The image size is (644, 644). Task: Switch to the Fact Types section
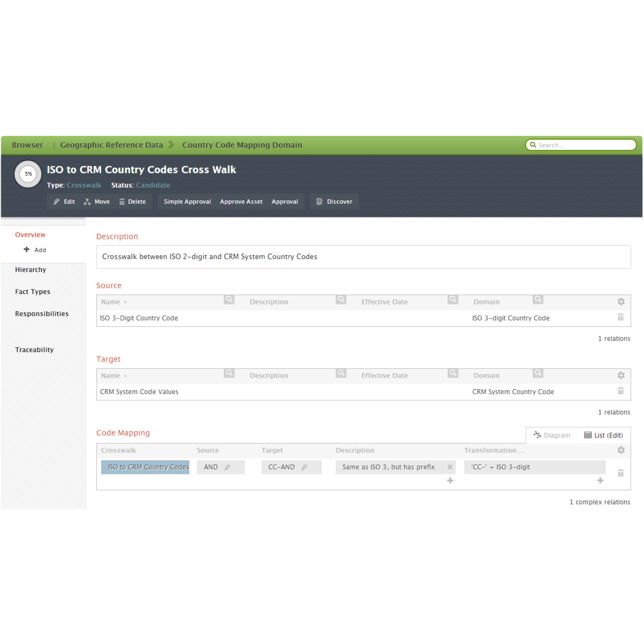(x=33, y=291)
